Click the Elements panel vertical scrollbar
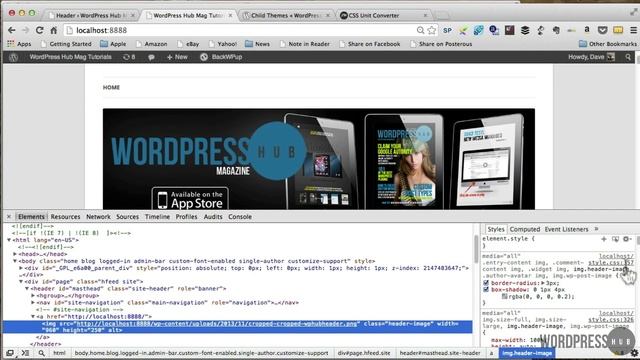Viewport: 640px width, 360px height. pyautogui.click(x=476, y=249)
